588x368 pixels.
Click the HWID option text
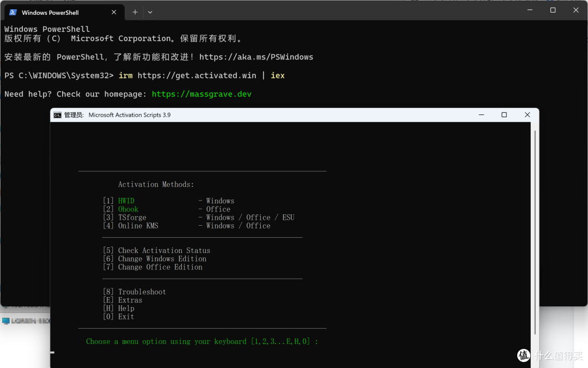point(126,201)
